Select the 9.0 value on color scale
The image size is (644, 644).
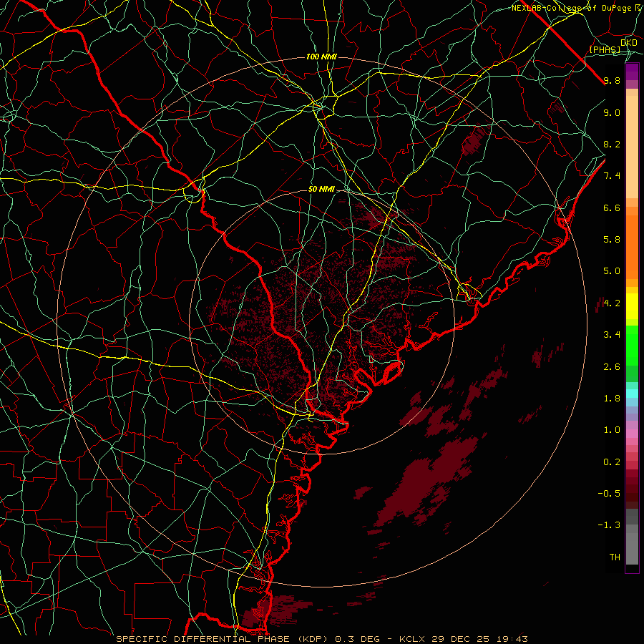pos(612,112)
